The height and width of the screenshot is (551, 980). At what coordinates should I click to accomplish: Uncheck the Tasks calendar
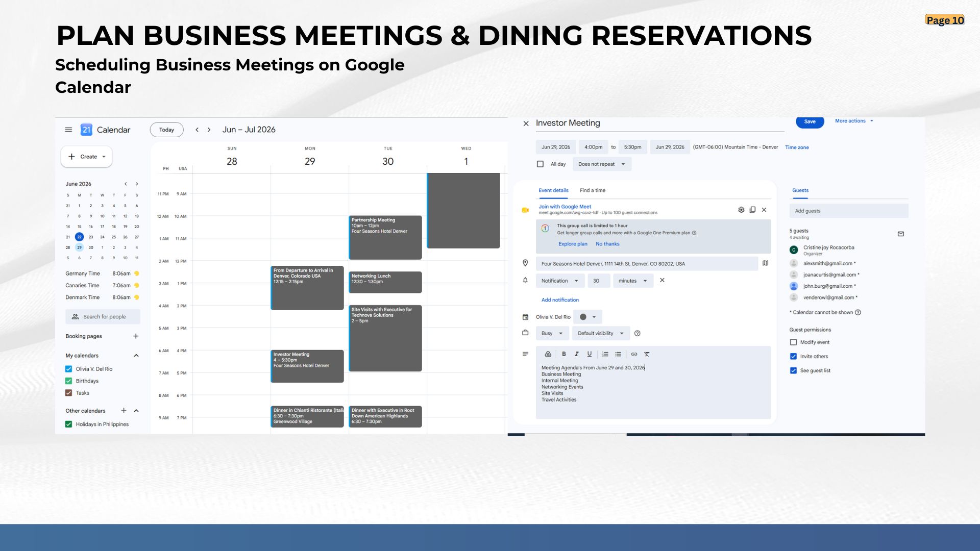68,393
